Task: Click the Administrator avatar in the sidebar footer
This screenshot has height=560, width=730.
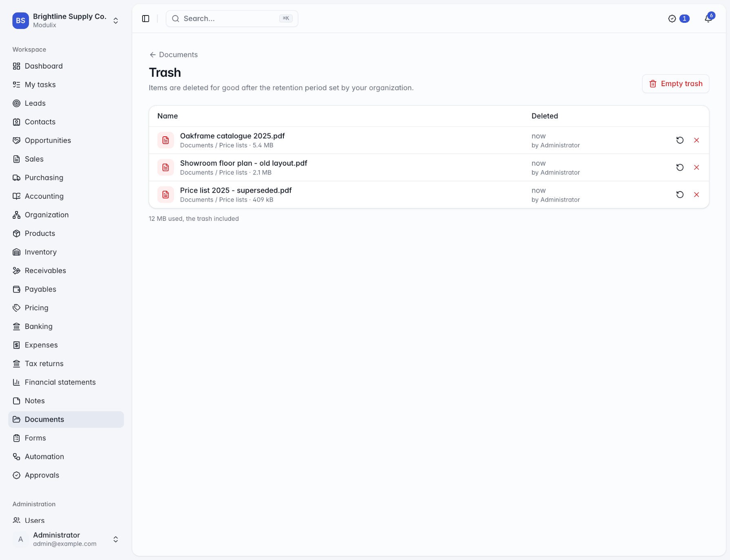Action: pos(20,539)
